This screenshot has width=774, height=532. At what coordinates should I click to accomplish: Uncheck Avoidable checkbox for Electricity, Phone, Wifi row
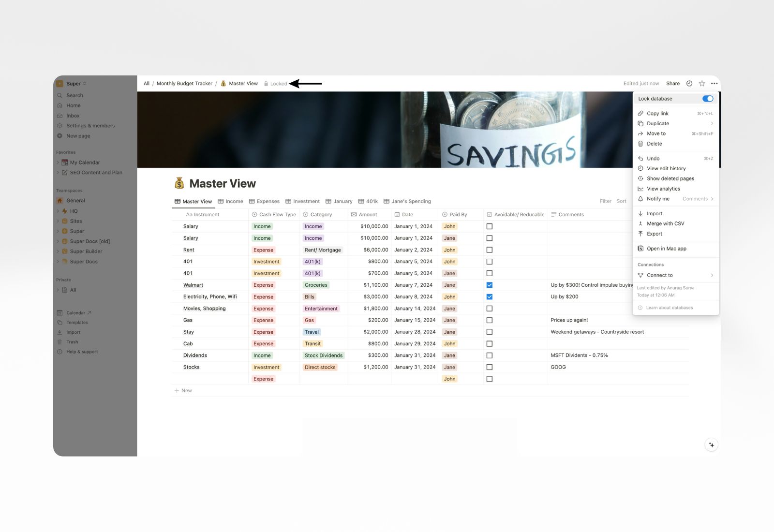[490, 296]
